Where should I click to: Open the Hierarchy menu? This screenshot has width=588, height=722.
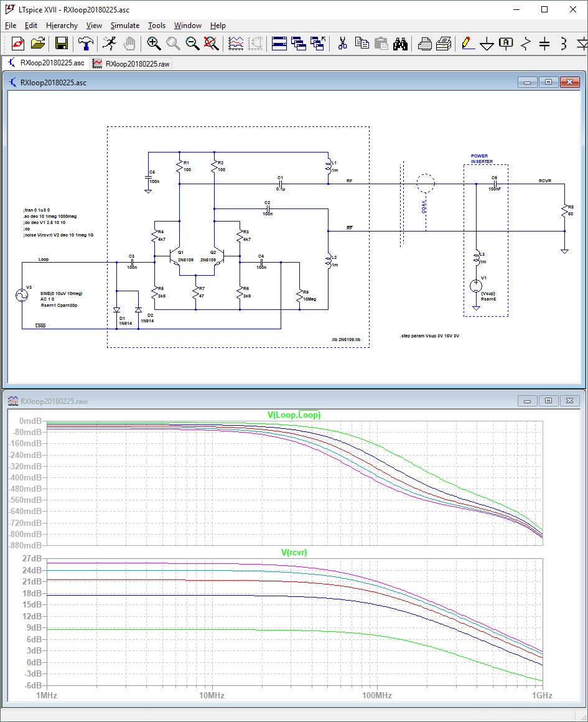click(x=62, y=26)
